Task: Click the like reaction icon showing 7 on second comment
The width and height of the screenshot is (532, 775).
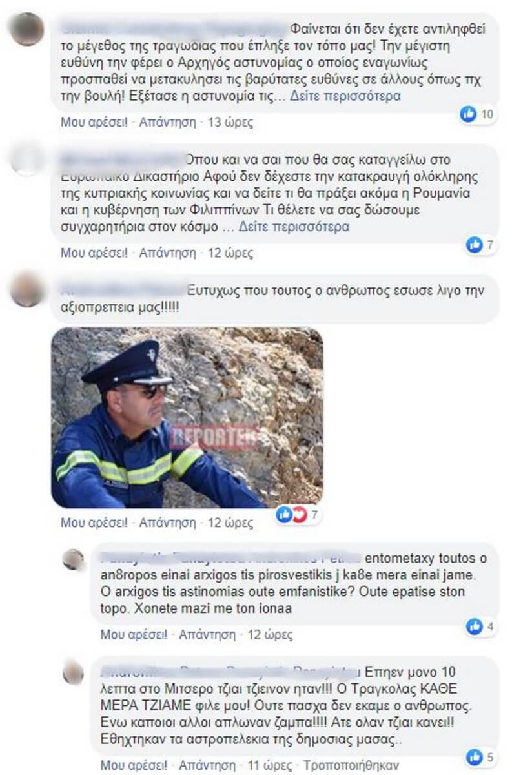Action: (475, 245)
